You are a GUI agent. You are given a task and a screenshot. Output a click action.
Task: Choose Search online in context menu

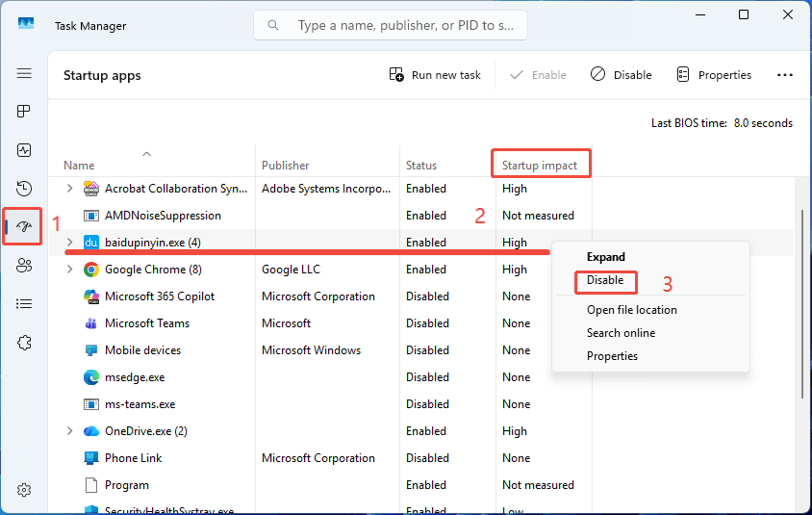point(621,333)
